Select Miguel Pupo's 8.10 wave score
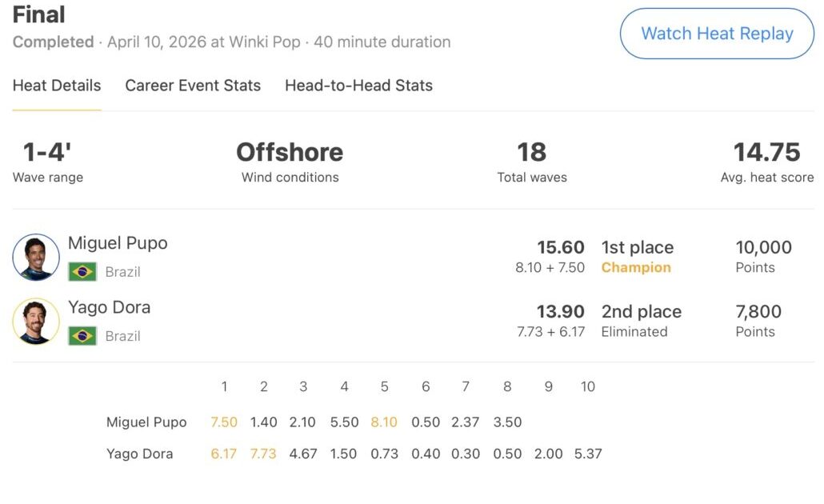The image size is (824, 504). tap(384, 422)
